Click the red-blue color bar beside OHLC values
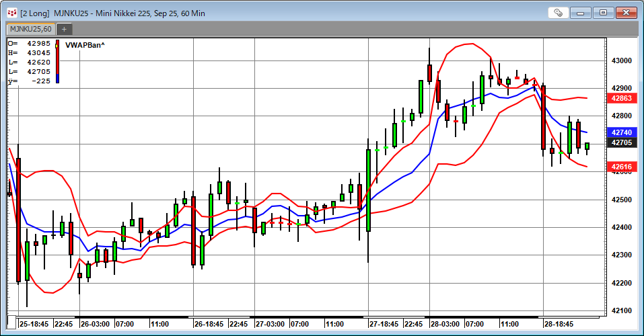This screenshot has width=644, height=336. 57,62
